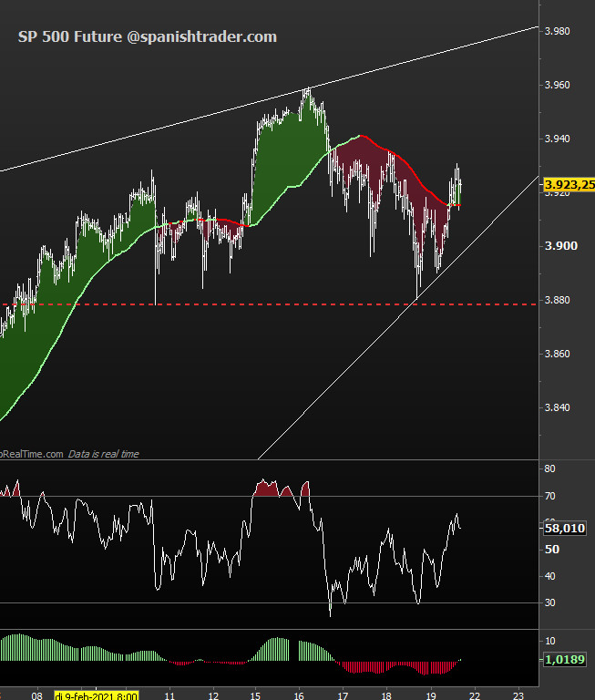
Task: Click the 3.940 price axis label
Action: [x=557, y=139]
